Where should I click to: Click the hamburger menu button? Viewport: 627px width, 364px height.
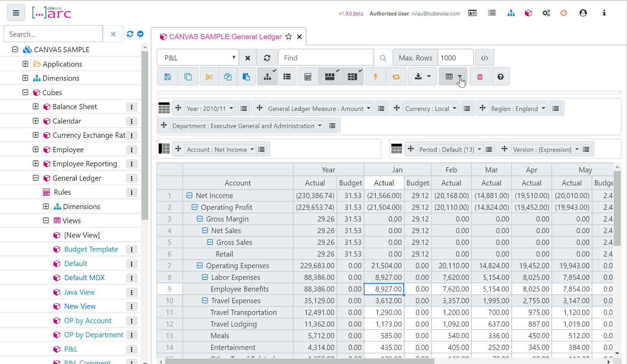(x=16, y=13)
